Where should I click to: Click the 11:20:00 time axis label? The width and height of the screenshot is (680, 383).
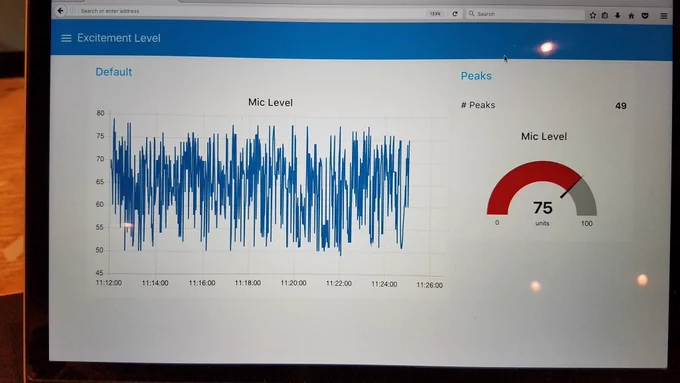(293, 283)
